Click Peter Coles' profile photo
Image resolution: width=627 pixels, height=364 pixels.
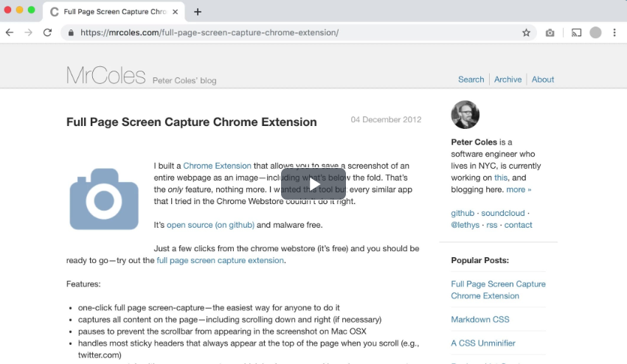[465, 115]
